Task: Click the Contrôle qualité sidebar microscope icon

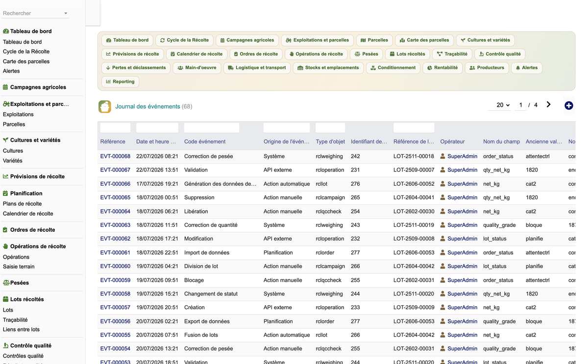Action: point(6,345)
